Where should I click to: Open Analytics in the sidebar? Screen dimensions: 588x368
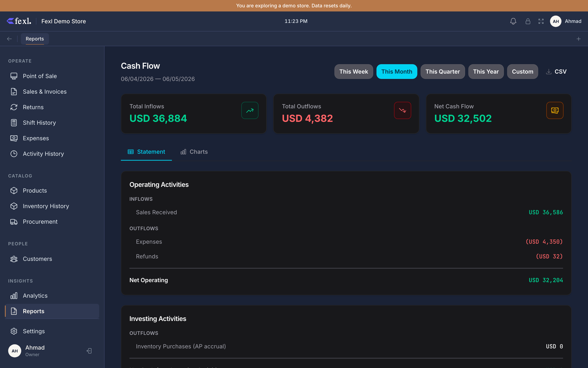52,296
